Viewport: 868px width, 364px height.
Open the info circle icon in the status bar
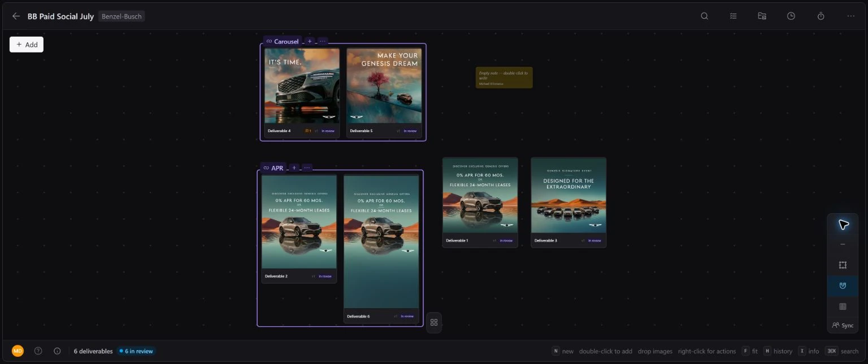coord(57,351)
